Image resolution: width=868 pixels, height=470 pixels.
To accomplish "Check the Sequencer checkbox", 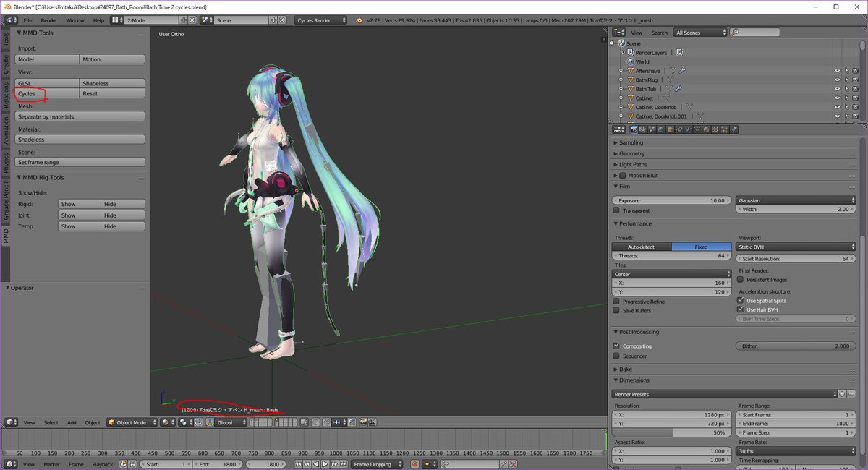I will (x=616, y=356).
